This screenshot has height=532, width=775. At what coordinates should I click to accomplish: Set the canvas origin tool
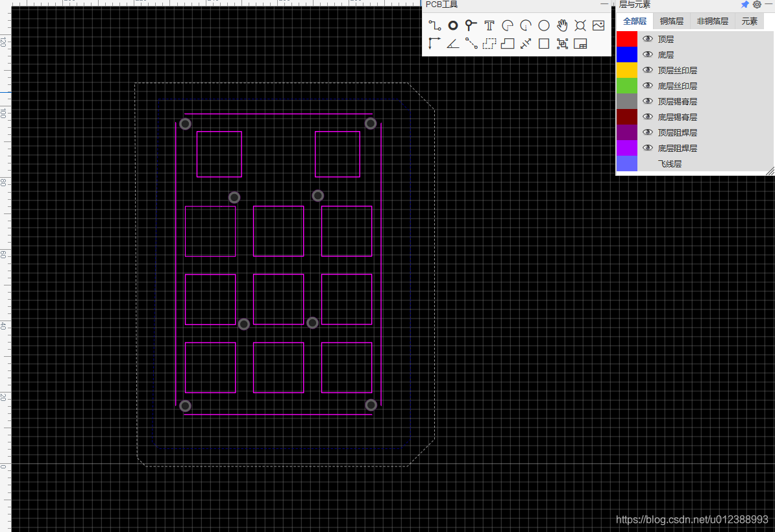434,43
